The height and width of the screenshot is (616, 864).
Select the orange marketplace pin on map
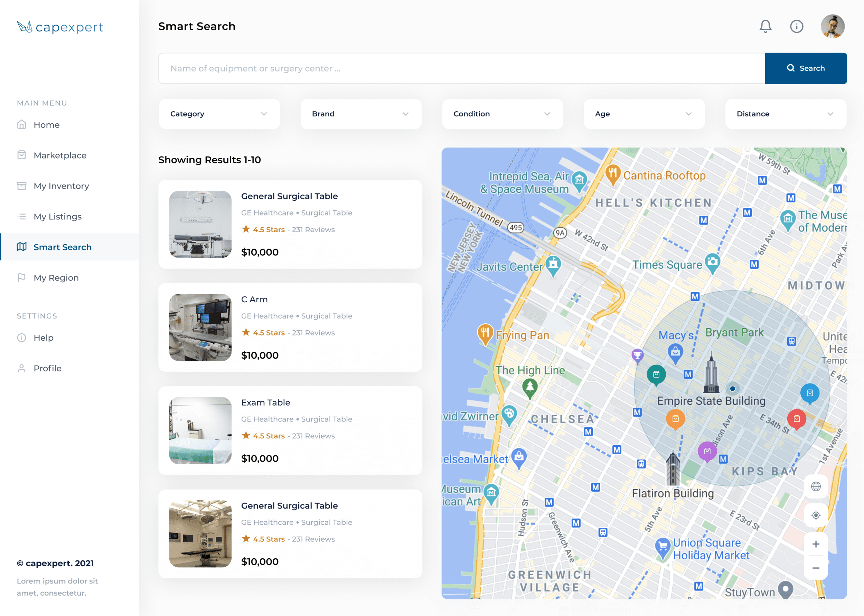coord(675,419)
